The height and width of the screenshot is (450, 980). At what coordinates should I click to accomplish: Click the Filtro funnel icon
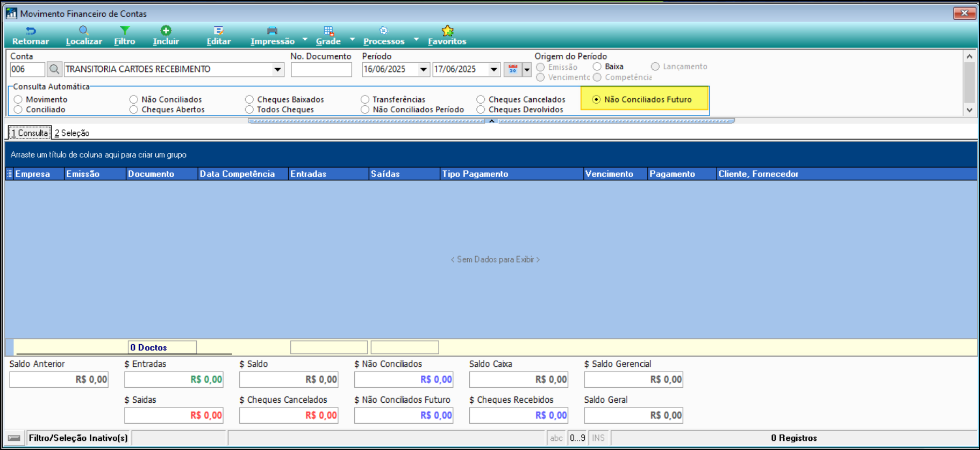(124, 31)
